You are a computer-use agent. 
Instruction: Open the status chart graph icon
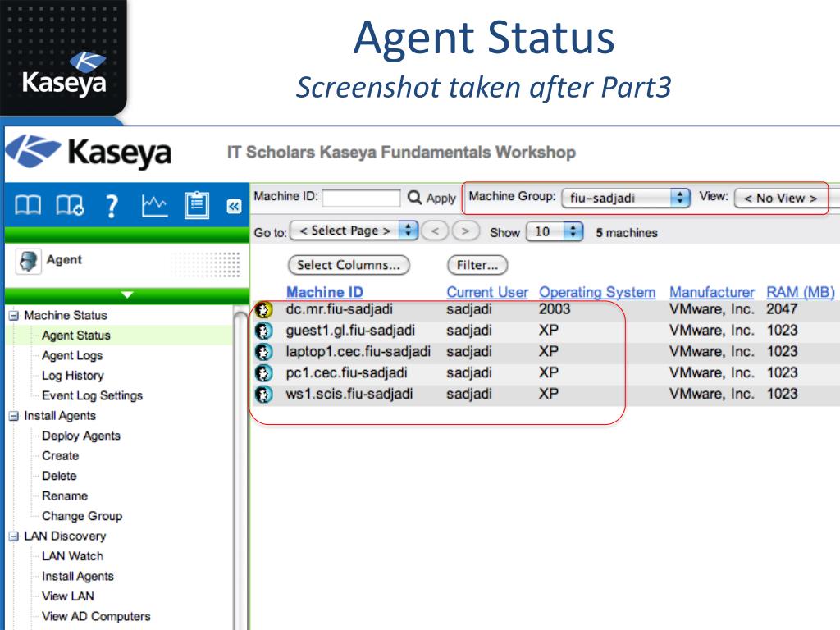pos(154,205)
